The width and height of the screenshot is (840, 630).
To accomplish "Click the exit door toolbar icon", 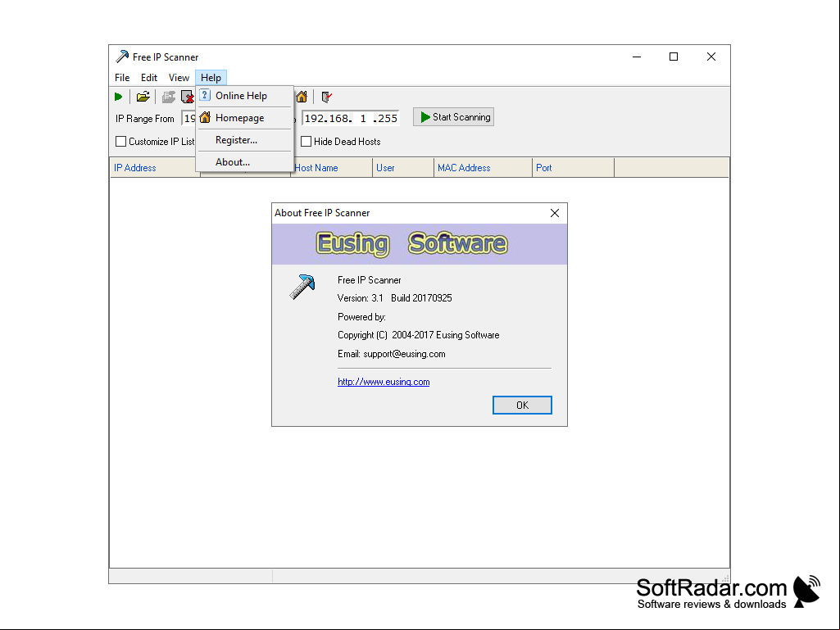I will 326,97.
